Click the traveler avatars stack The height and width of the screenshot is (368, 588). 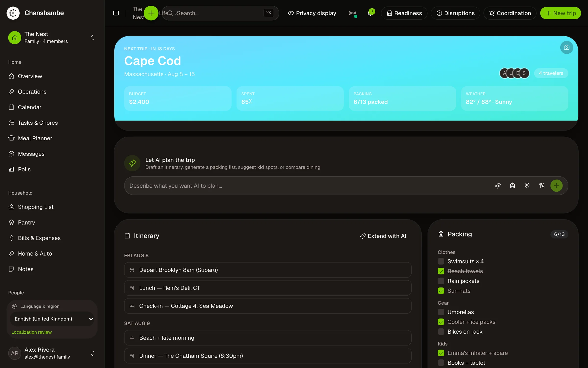[x=514, y=73]
